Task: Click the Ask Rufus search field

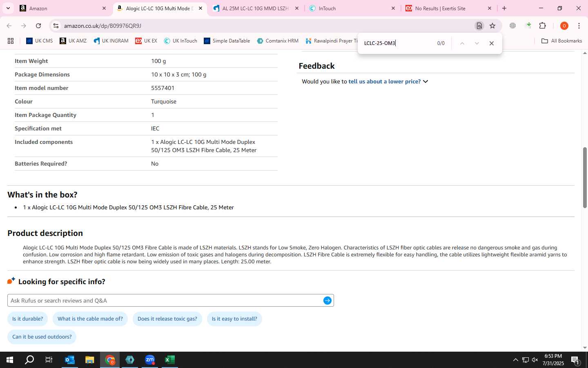Action: (165, 301)
